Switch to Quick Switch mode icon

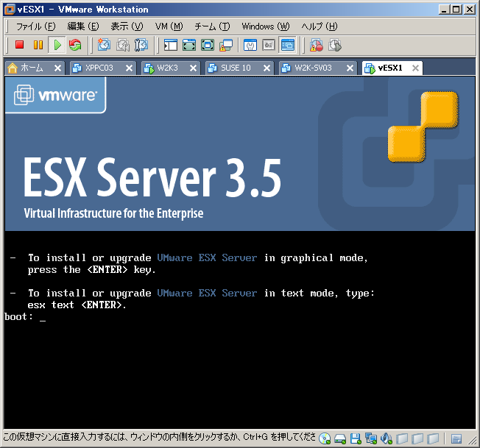189,46
